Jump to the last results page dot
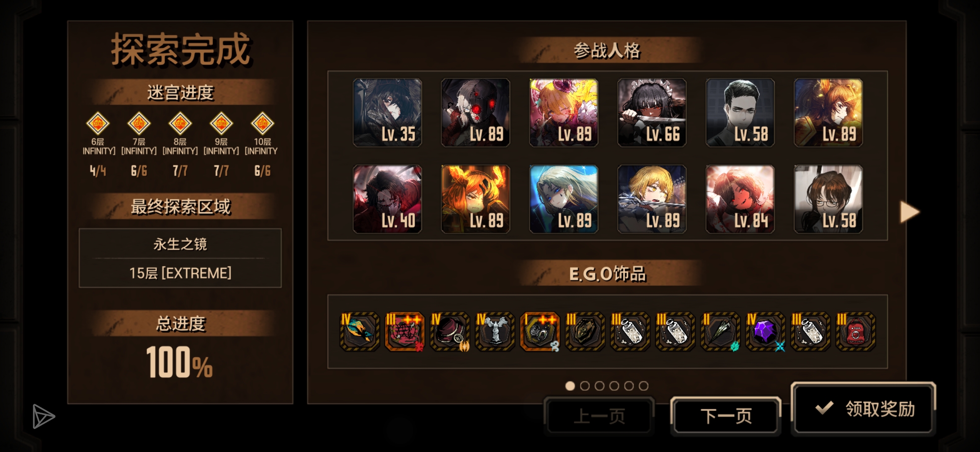 (x=644, y=386)
